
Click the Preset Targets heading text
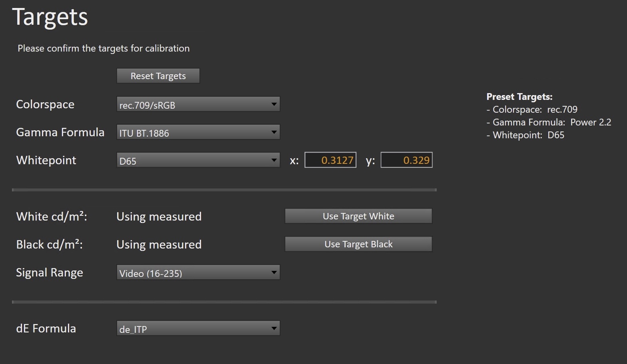pos(519,97)
